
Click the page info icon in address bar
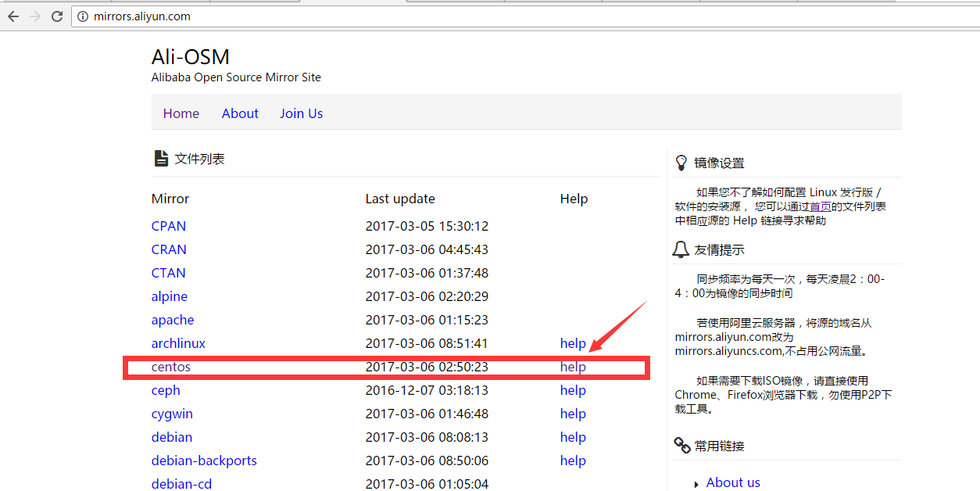[83, 16]
